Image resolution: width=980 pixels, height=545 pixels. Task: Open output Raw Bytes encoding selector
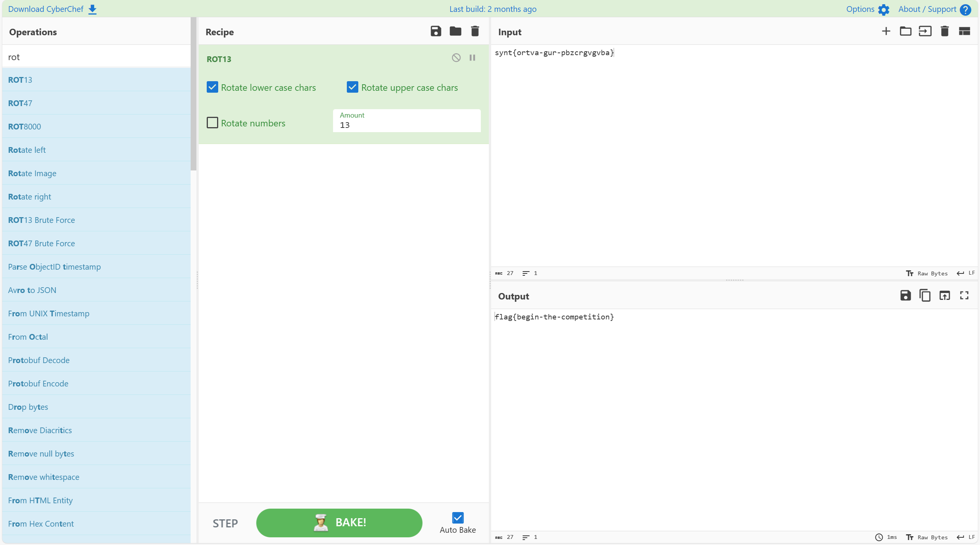[927, 537]
